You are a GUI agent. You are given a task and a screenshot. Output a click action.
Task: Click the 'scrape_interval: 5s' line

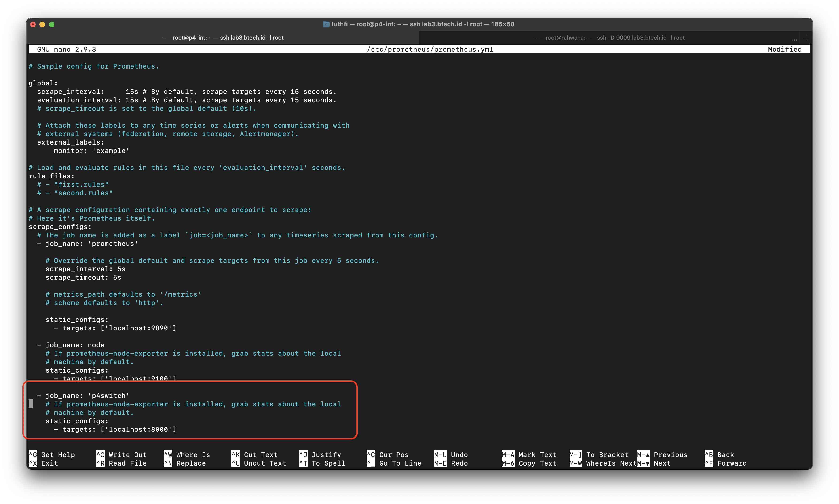[x=86, y=269]
